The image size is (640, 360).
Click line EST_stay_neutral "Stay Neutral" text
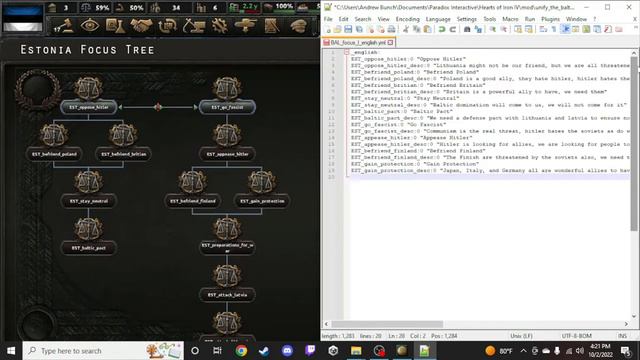(x=405, y=98)
